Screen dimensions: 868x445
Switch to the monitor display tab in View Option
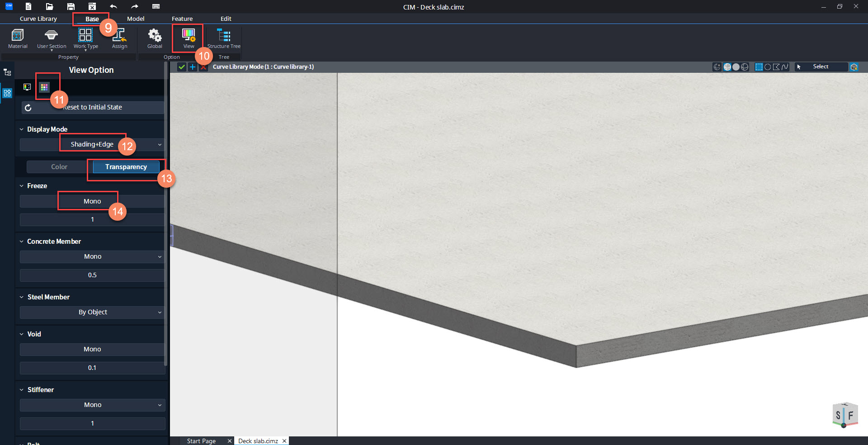[x=27, y=87]
